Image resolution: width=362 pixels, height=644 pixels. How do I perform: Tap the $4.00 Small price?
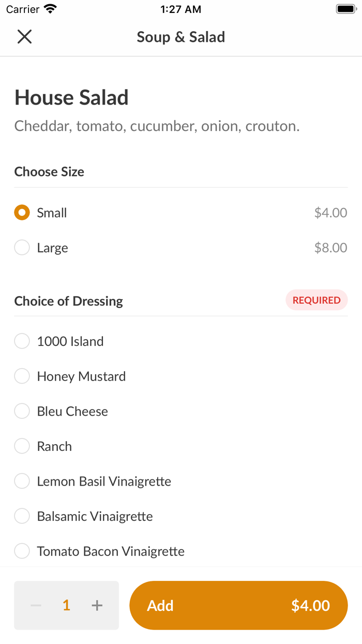pos(330,213)
